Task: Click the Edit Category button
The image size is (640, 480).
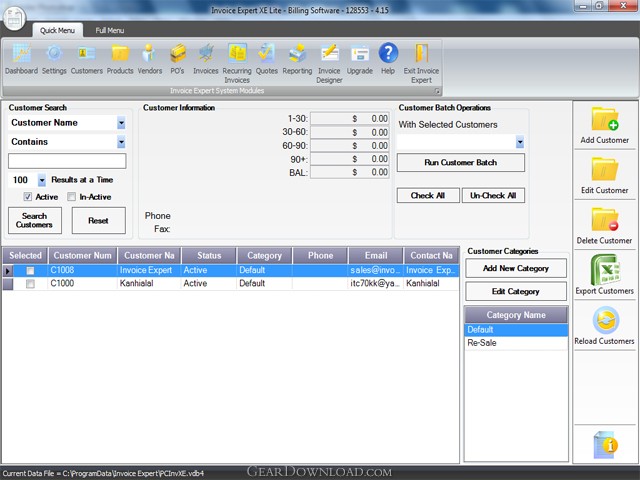Action: 516,291
